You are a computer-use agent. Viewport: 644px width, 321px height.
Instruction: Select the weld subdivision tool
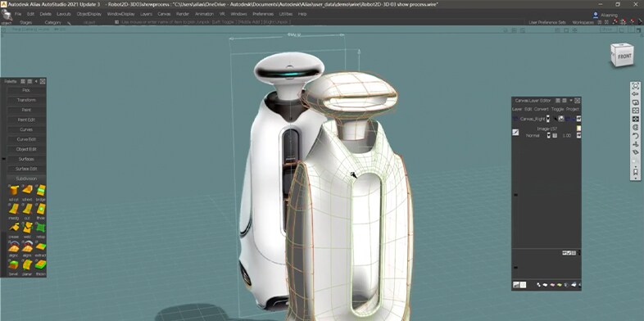tap(28, 228)
